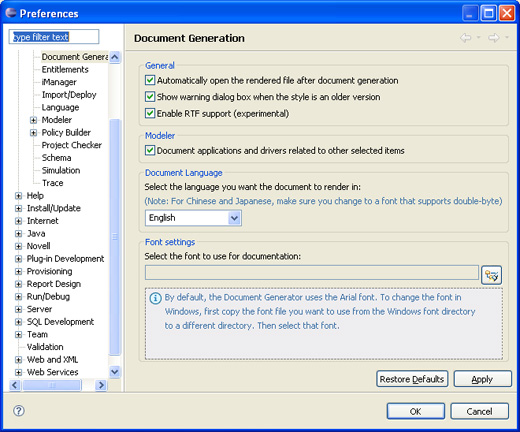Expand the Web Services node
The image size is (520, 432).
[x=19, y=372]
